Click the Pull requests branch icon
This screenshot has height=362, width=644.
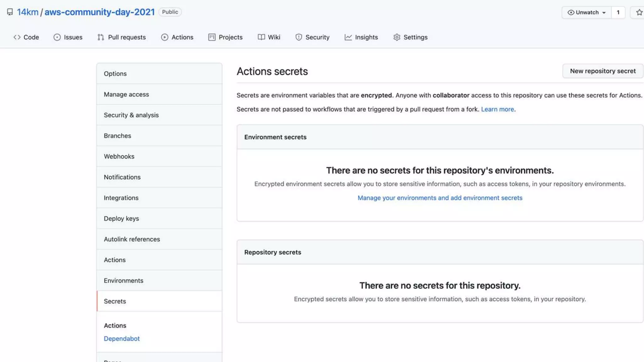[x=101, y=37]
